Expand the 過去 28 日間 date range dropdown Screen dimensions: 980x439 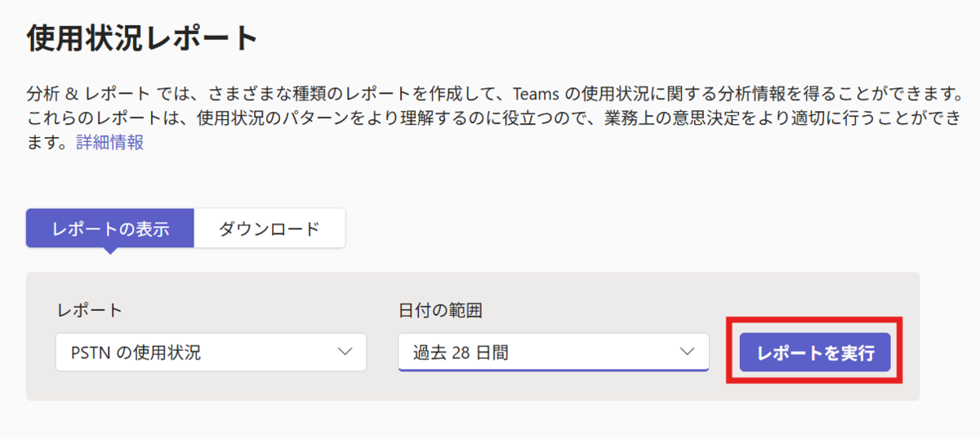coord(554,353)
